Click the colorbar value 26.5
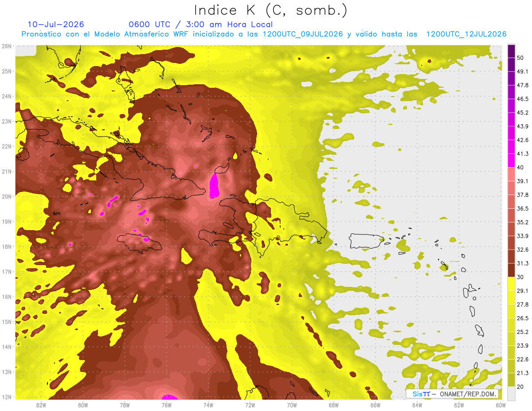Image resolution: width=532 pixels, height=411 pixels. point(523,318)
